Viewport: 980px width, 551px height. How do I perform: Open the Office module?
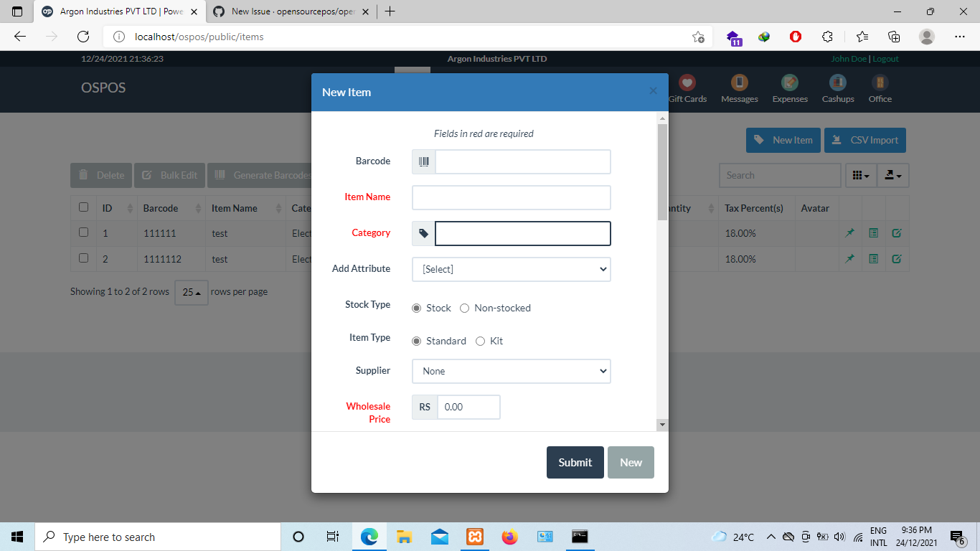[879, 88]
